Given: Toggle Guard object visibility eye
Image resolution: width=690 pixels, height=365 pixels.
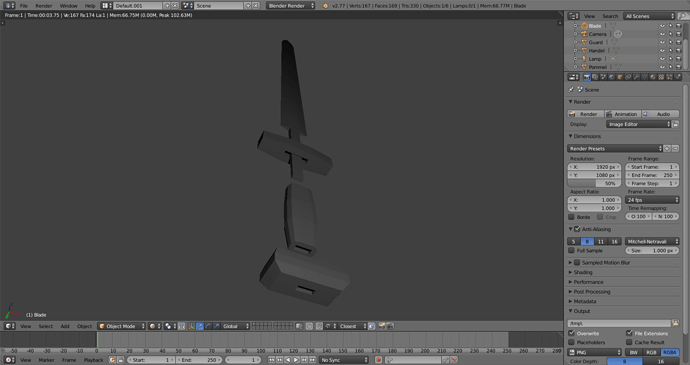Looking at the screenshot, I should [x=662, y=43].
